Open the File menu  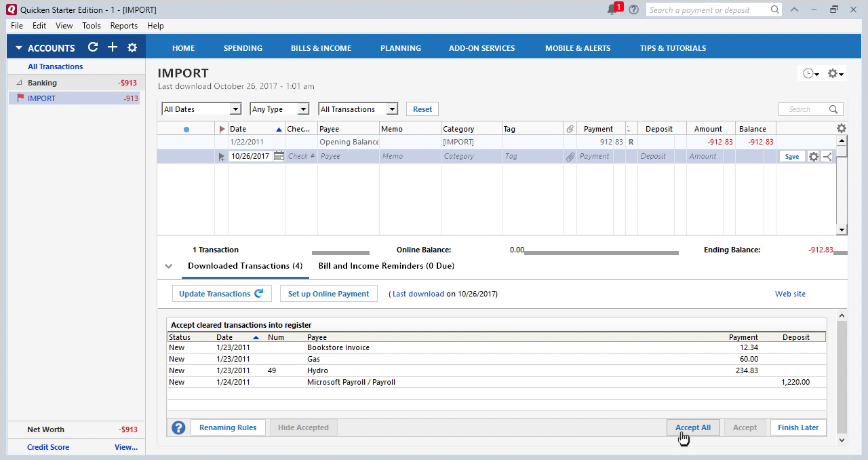(x=17, y=26)
